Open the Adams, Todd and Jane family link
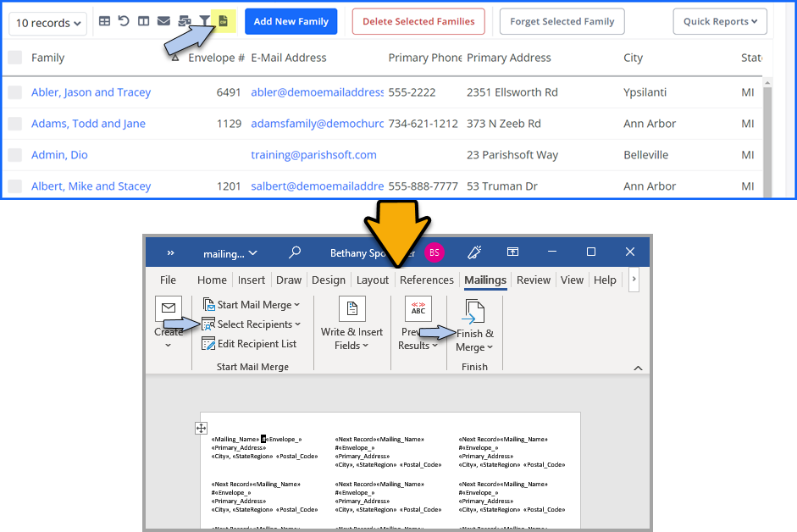Viewport: 797px width, 532px height. click(x=88, y=124)
